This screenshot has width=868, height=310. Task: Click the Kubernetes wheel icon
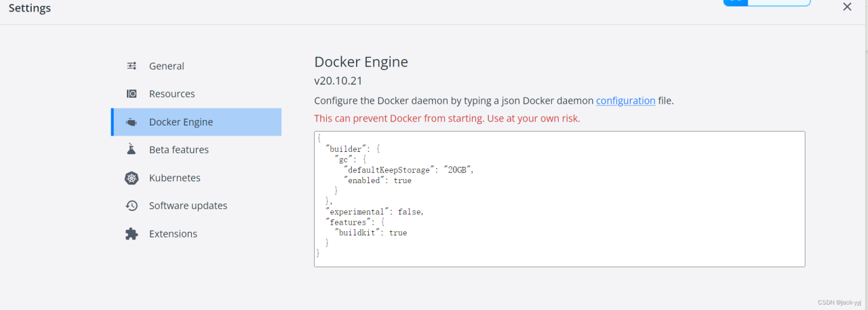tap(132, 178)
